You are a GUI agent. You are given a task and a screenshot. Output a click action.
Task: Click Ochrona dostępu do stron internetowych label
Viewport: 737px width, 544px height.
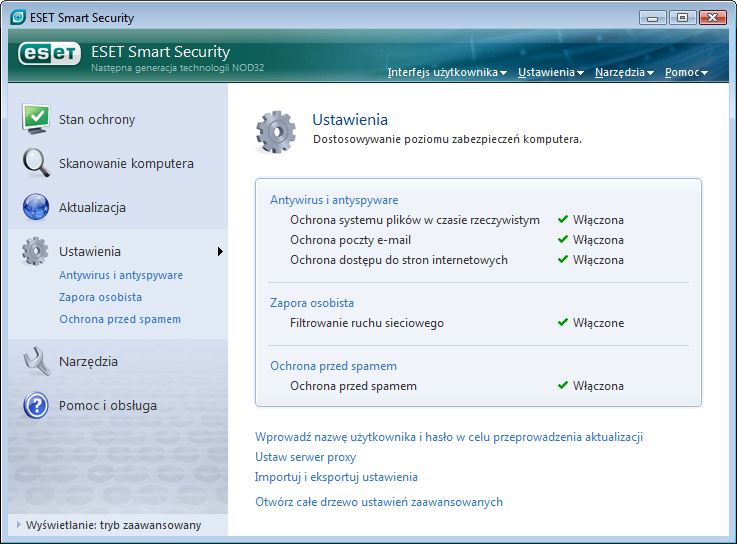(x=399, y=260)
